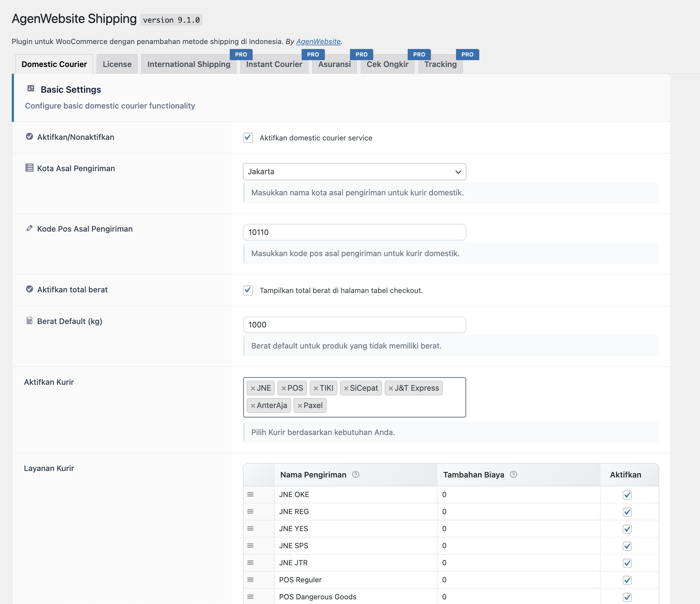Image resolution: width=700 pixels, height=604 pixels.
Task: Click the JNE JTR service name cell
Action: [356, 563]
